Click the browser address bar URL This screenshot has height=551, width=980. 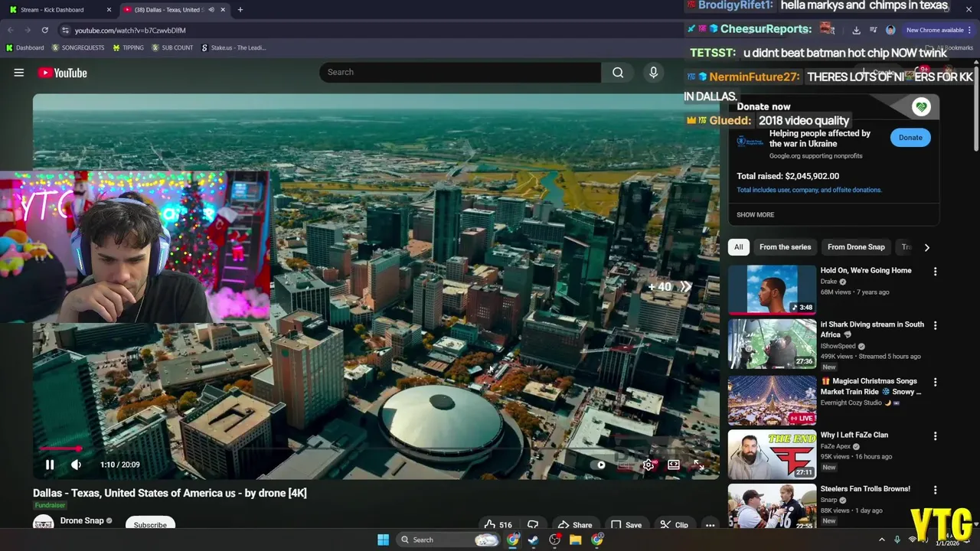pos(130,30)
